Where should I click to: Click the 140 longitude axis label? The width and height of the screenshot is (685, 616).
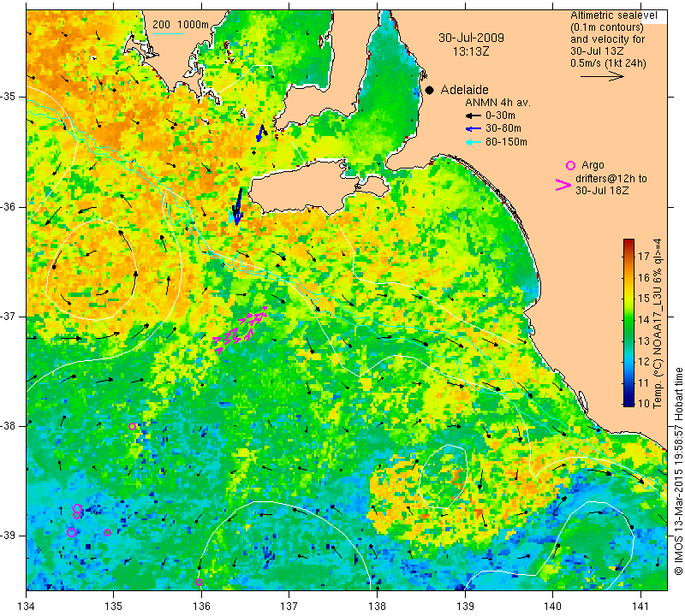[552, 606]
